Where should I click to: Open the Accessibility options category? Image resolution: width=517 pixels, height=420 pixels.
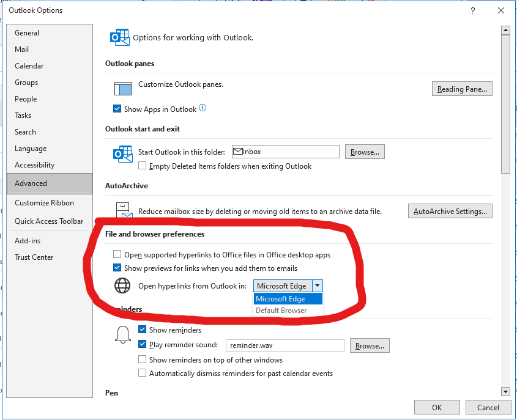50,165
